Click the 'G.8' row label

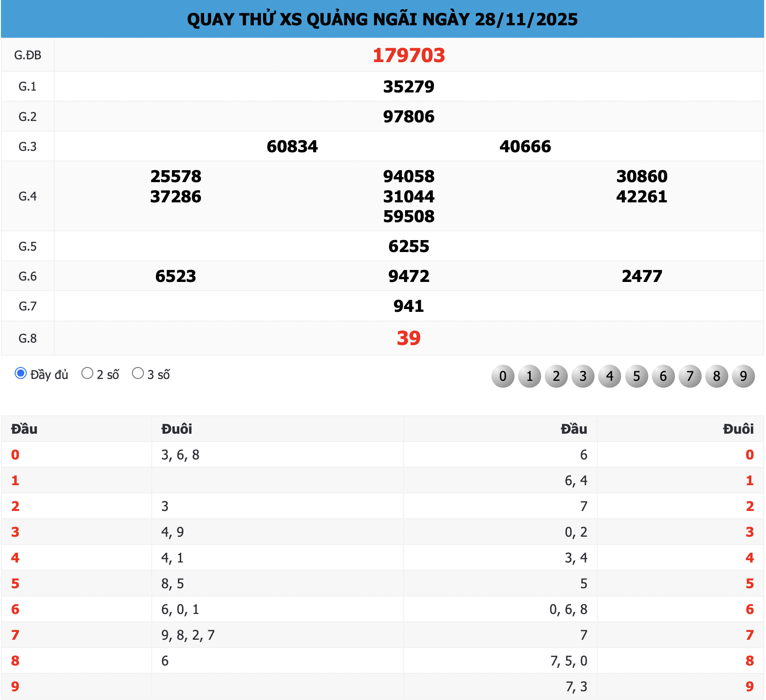point(28,339)
